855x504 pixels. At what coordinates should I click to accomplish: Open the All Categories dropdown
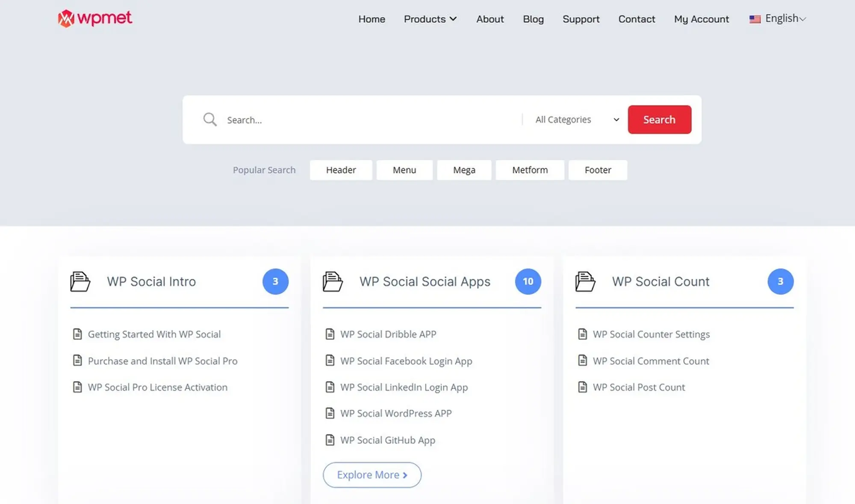click(x=577, y=120)
